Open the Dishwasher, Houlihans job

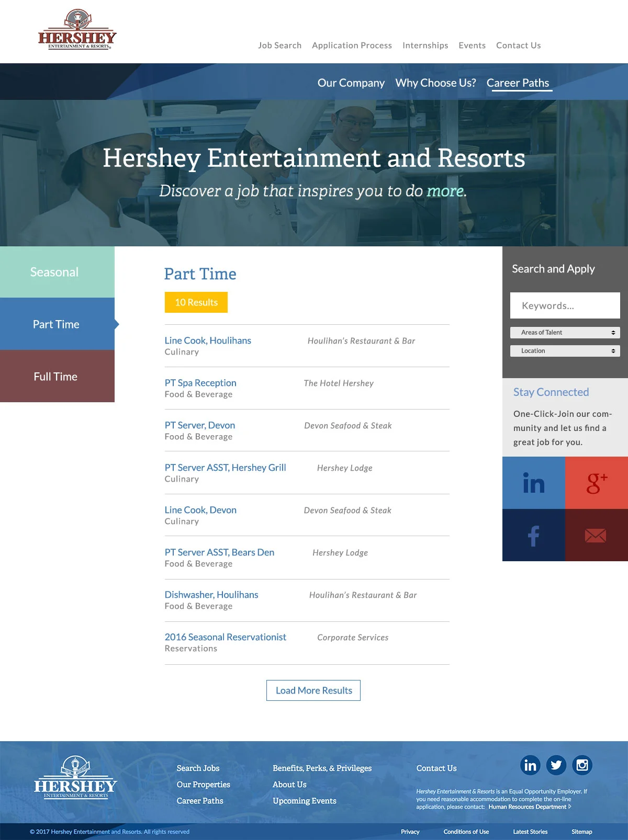211,595
